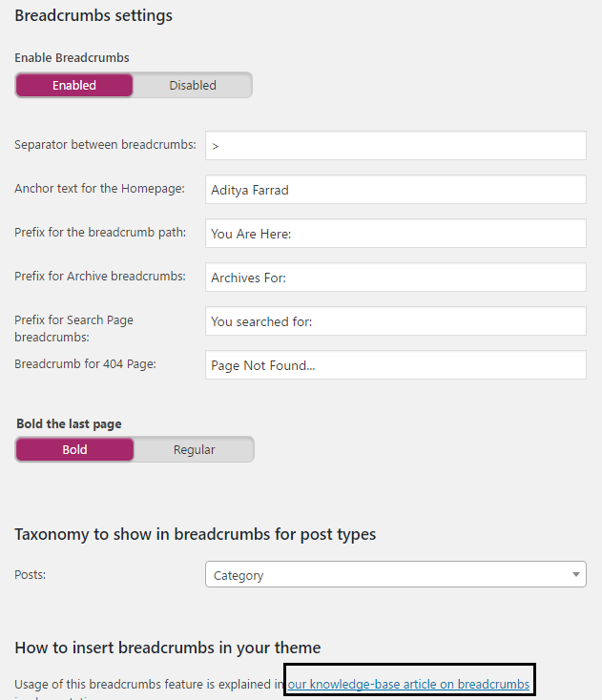Click the "Prefix for Archive breadcrumbs:" label
This screenshot has width=602, height=700.
[x=99, y=277]
